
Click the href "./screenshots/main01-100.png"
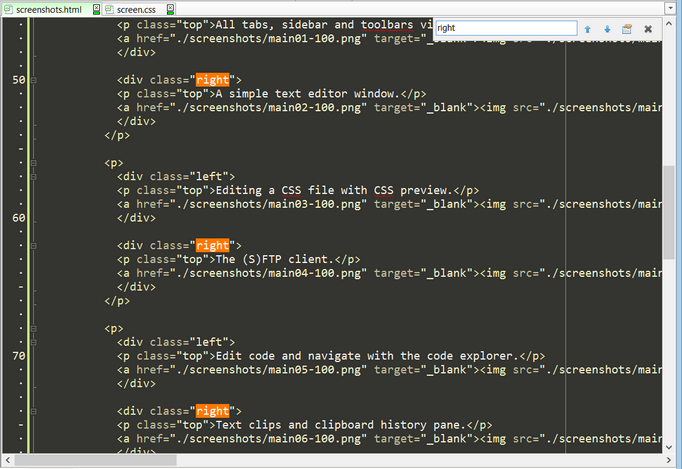[268, 39]
